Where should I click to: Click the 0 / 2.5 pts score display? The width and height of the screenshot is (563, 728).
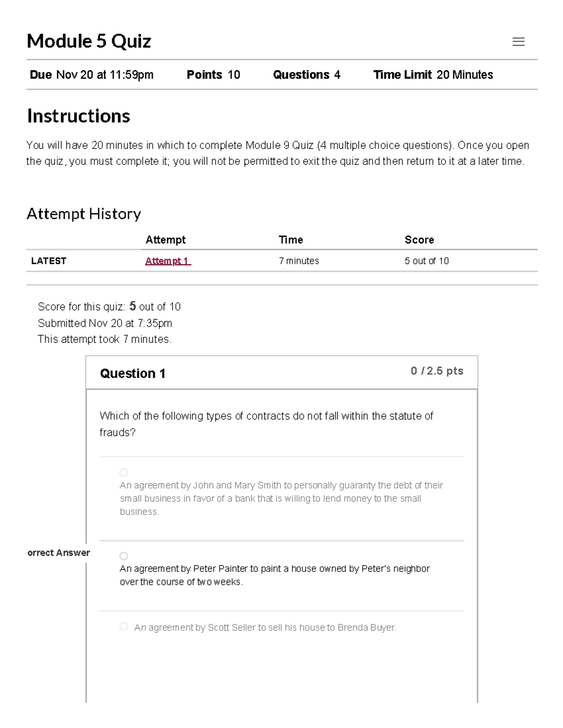(436, 371)
